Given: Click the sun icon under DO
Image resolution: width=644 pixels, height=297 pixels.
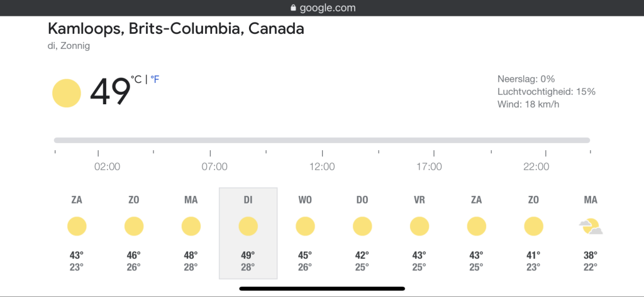Looking at the screenshot, I should (362, 226).
